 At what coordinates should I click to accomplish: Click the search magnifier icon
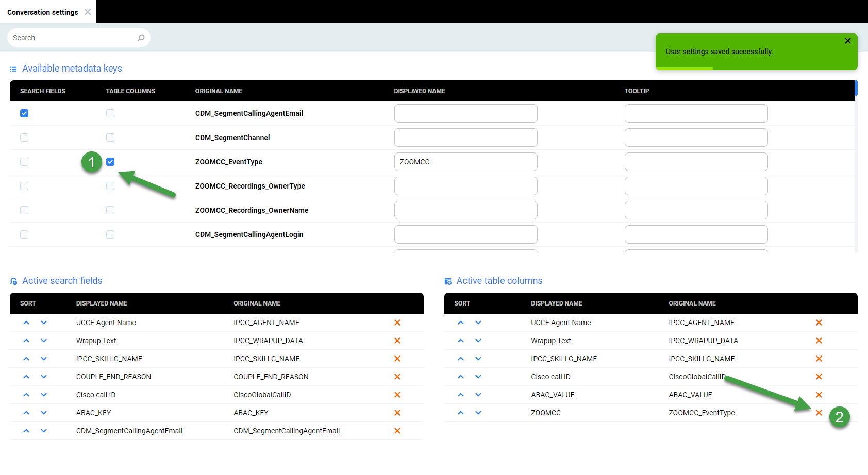(141, 38)
